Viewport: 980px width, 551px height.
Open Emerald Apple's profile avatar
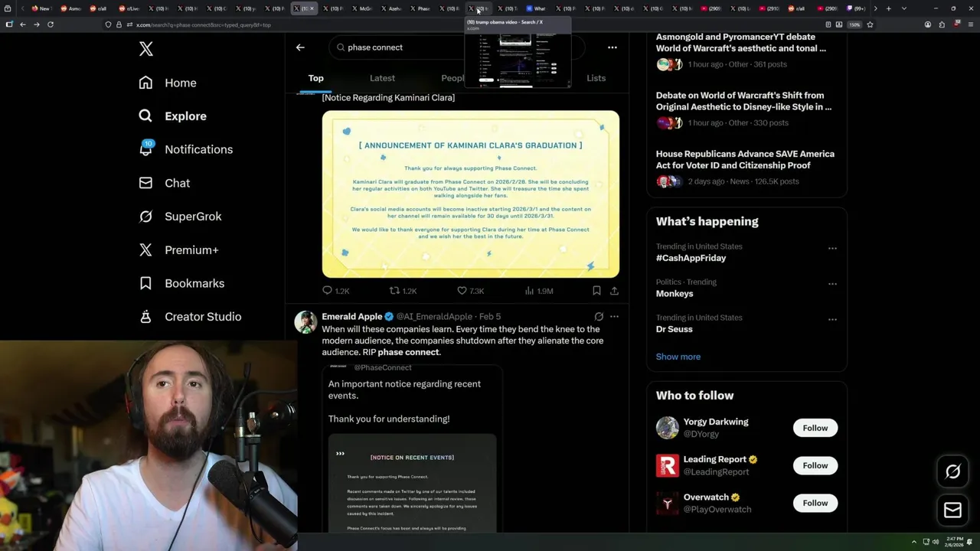[x=305, y=322]
